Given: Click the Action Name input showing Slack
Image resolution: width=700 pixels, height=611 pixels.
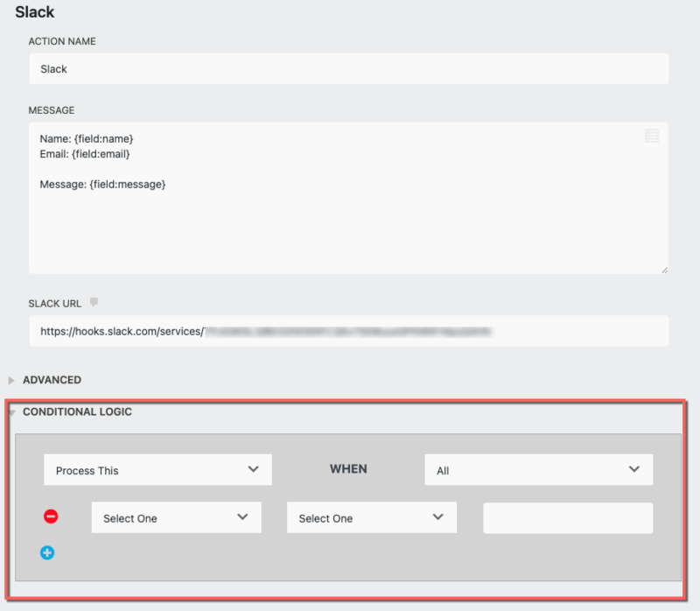Looking at the screenshot, I should pos(350,68).
